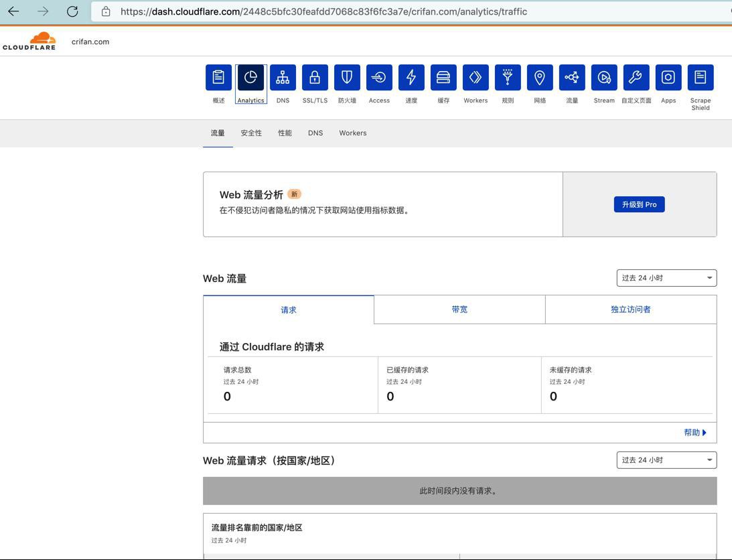Switch to the Workers analytics sub-tab

(353, 133)
